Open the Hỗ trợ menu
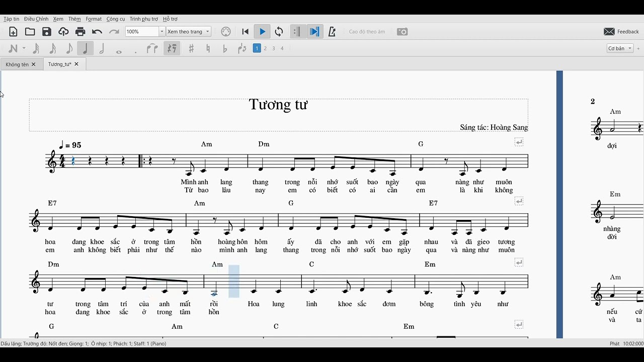The height and width of the screenshot is (362, 644). (170, 19)
